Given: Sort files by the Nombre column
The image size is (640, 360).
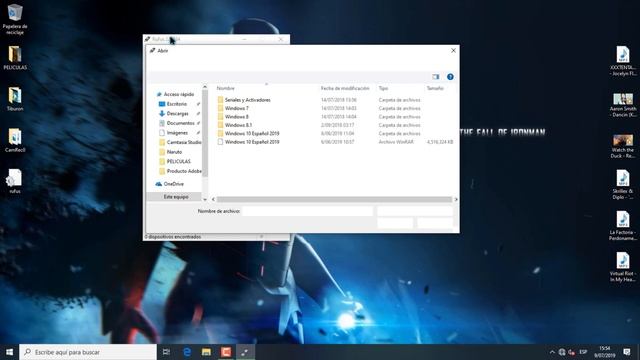Looking at the screenshot, I should pyautogui.click(x=225, y=88).
